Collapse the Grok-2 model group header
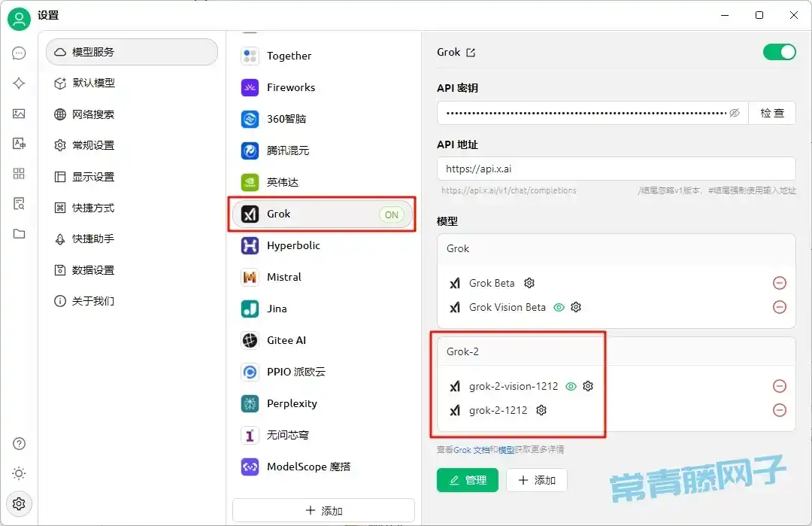This screenshot has height=526, width=812. point(616,352)
